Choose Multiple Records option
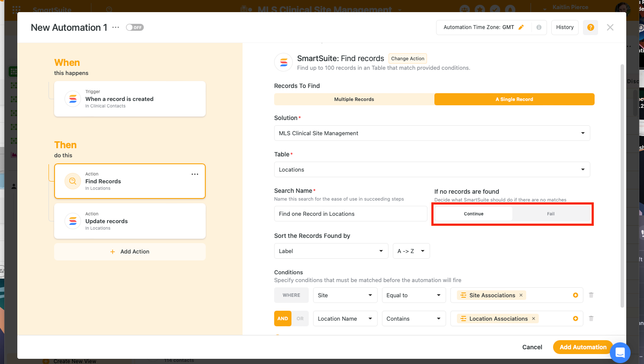644x364 pixels. tap(354, 99)
